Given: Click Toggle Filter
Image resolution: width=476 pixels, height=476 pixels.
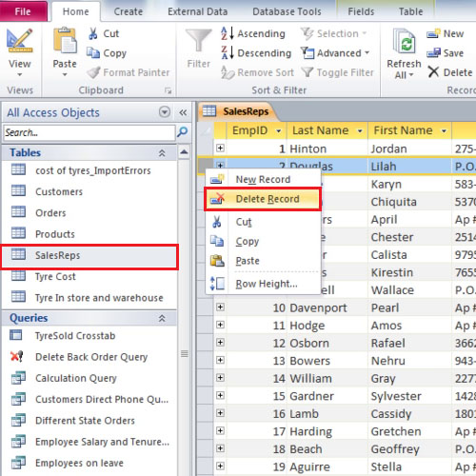Looking at the screenshot, I should (337, 72).
